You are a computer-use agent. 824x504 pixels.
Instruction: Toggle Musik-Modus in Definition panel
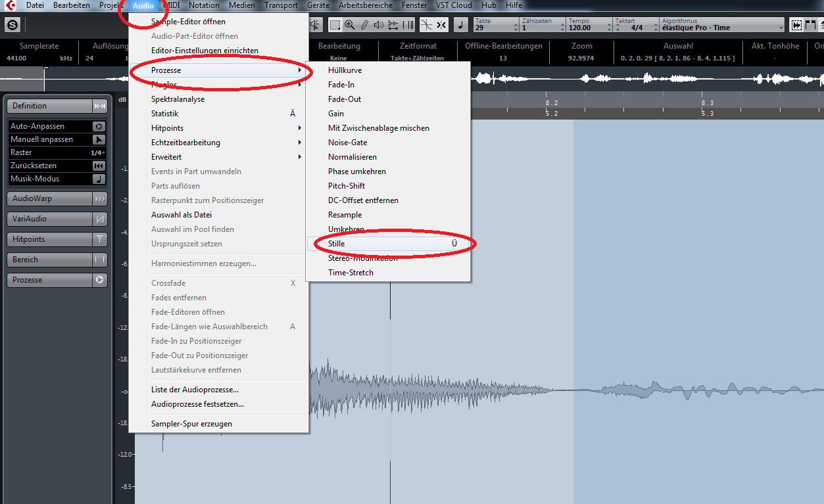(99, 179)
